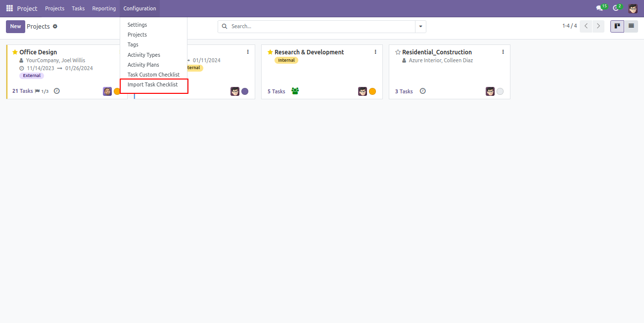This screenshot has height=323, width=644.
Task: Mark Residential_Construction as favorite
Action: [398, 52]
